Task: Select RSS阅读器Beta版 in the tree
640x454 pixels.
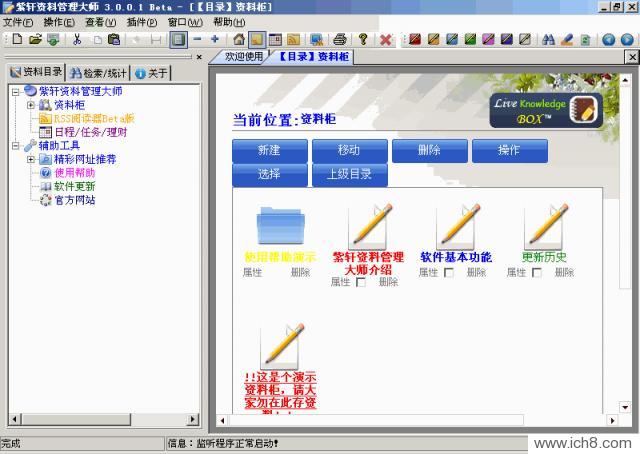Action: [x=94, y=119]
